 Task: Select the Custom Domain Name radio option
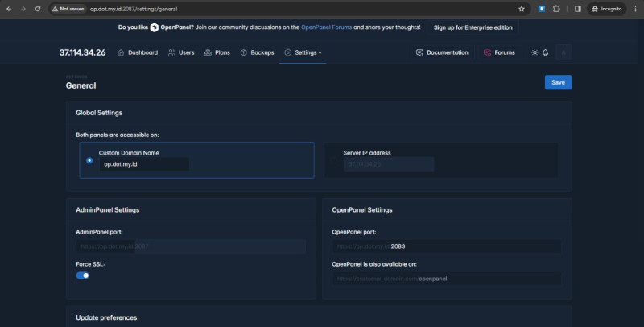[89, 160]
